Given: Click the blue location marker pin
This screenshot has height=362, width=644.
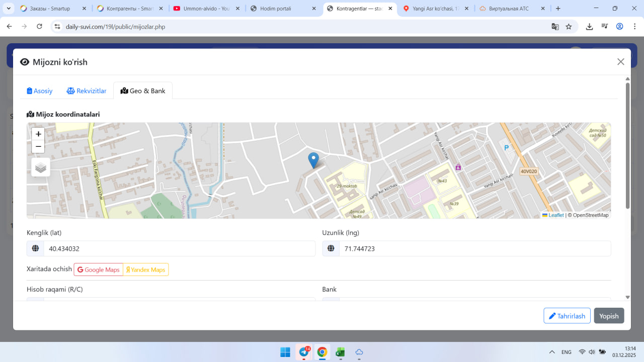Looking at the screenshot, I should [313, 160].
